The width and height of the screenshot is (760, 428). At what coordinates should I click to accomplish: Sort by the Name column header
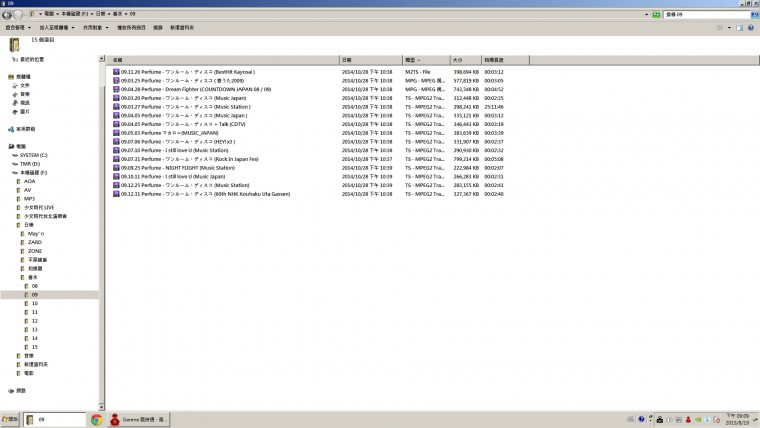point(223,60)
